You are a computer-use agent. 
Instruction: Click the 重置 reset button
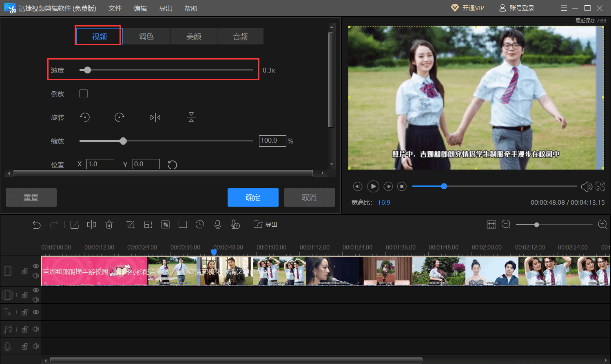tap(31, 197)
